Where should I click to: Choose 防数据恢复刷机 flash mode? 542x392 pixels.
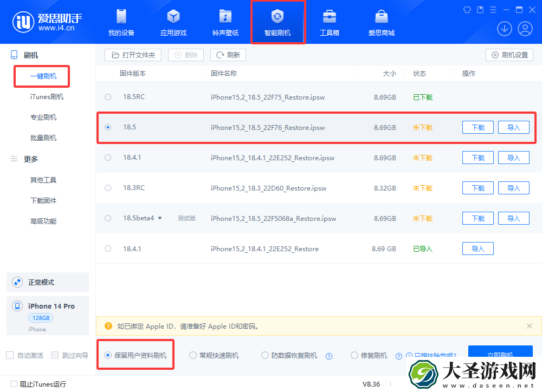click(265, 355)
